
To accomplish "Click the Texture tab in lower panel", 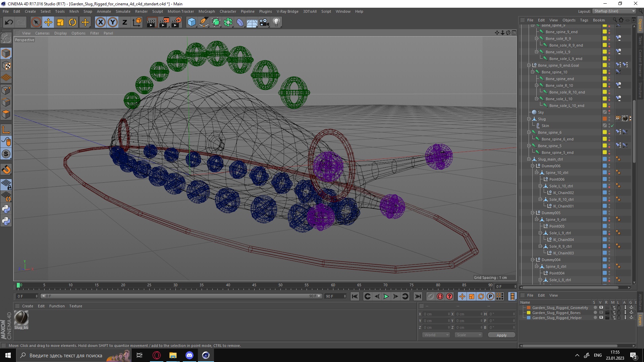I will (x=75, y=305).
